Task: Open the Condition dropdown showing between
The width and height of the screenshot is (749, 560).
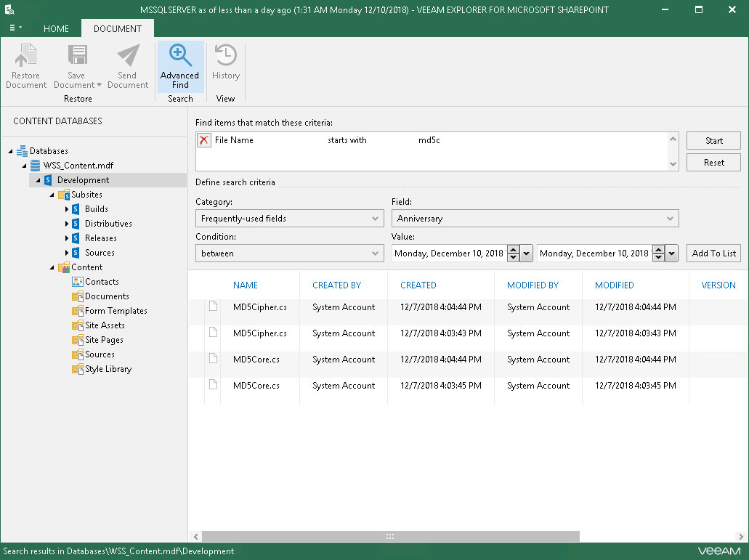Action: tap(289, 253)
